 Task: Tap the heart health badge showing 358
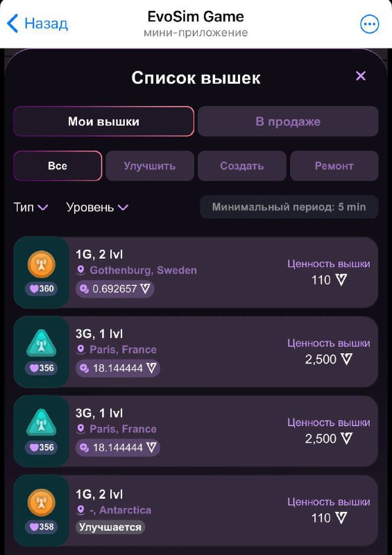point(42,527)
